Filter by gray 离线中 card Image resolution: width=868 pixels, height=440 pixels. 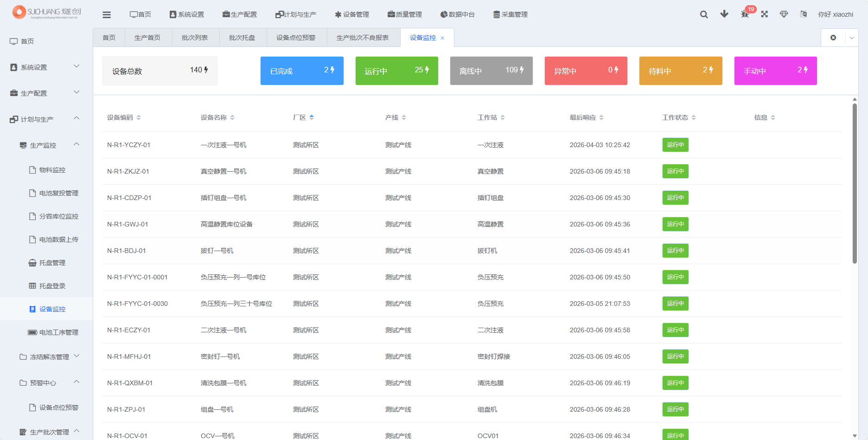coord(491,71)
